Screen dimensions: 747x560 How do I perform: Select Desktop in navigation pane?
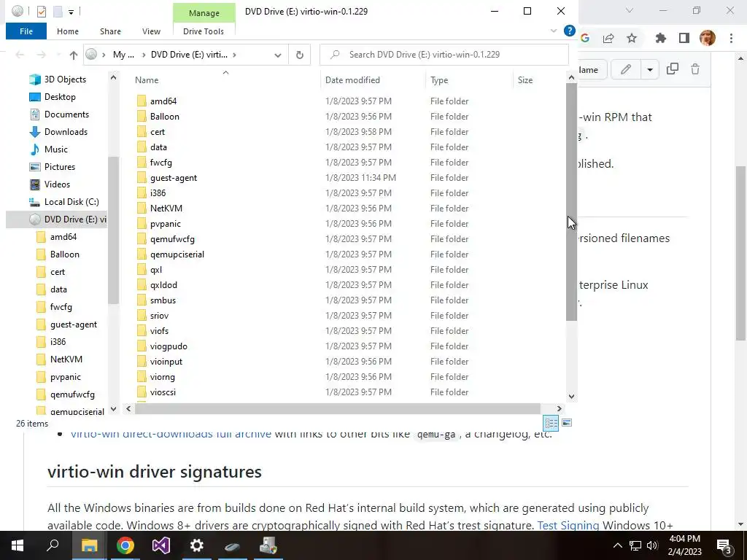(x=60, y=97)
